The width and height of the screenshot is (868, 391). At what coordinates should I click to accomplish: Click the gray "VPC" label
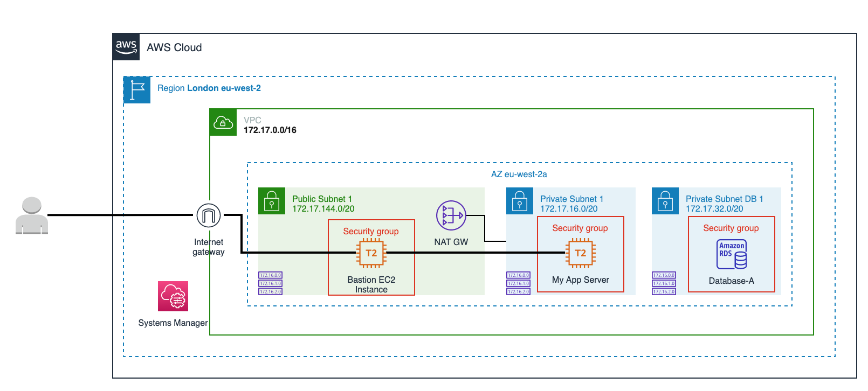tap(252, 120)
